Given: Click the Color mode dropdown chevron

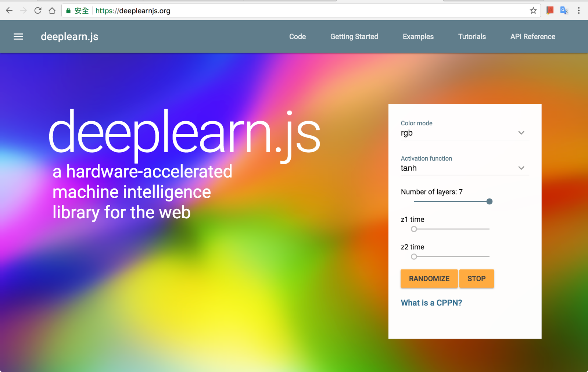Looking at the screenshot, I should click(x=521, y=133).
